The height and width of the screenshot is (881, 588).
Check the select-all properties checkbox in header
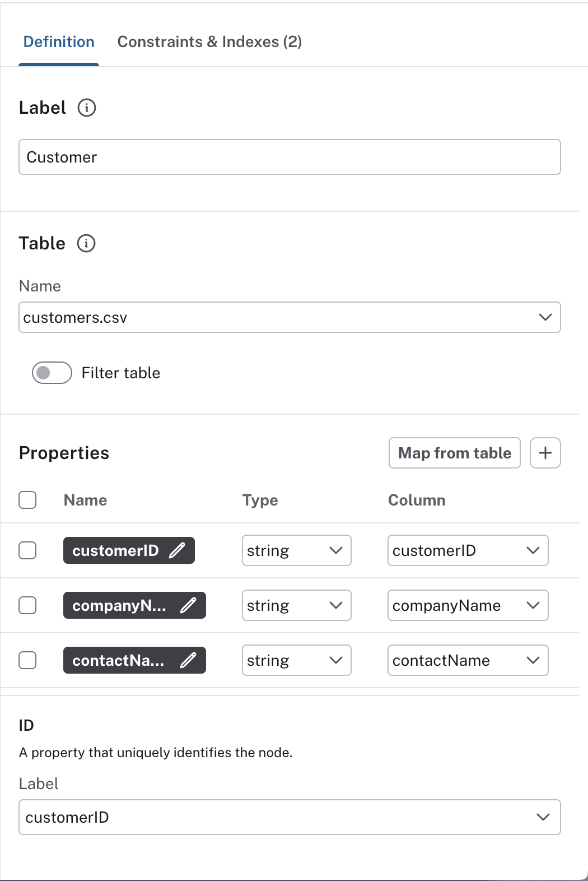[27, 500]
